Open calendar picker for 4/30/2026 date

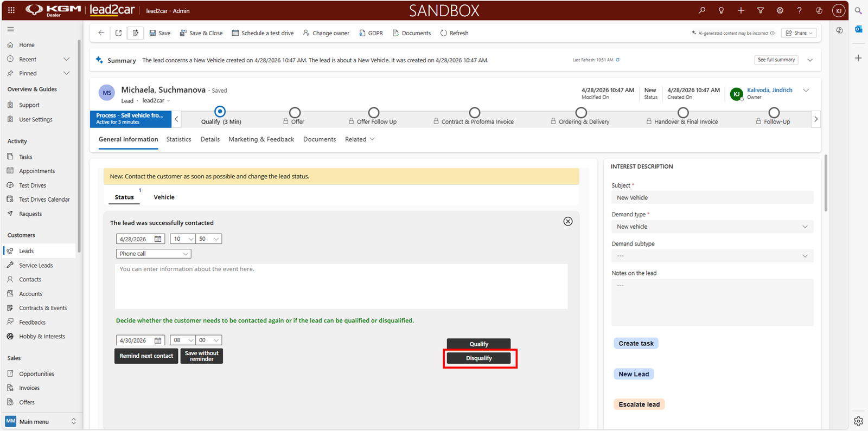(158, 340)
